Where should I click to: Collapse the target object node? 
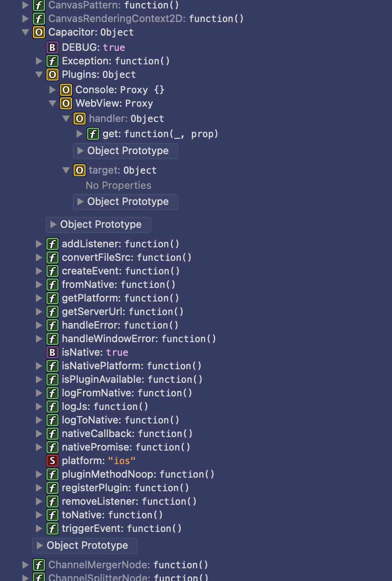(66, 170)
